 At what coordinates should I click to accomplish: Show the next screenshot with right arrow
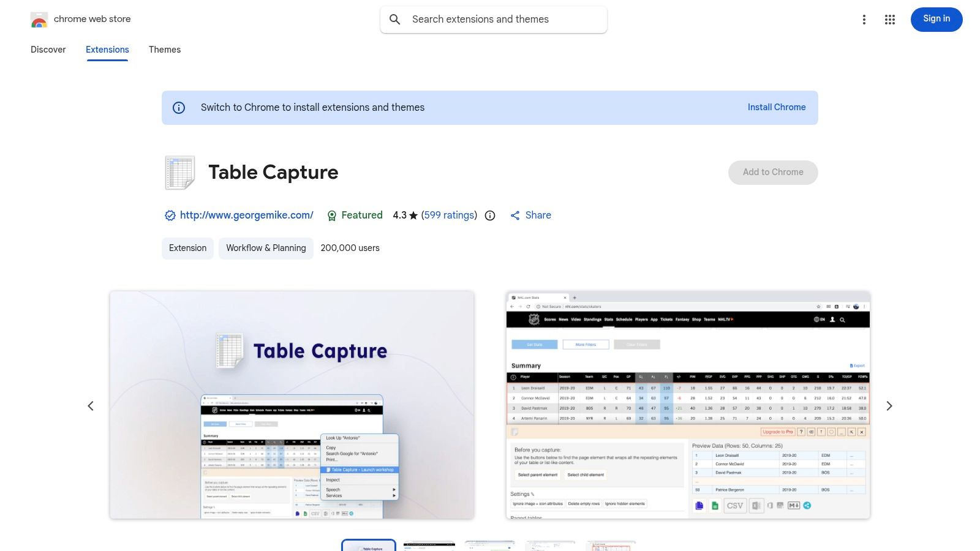[889, 406]
